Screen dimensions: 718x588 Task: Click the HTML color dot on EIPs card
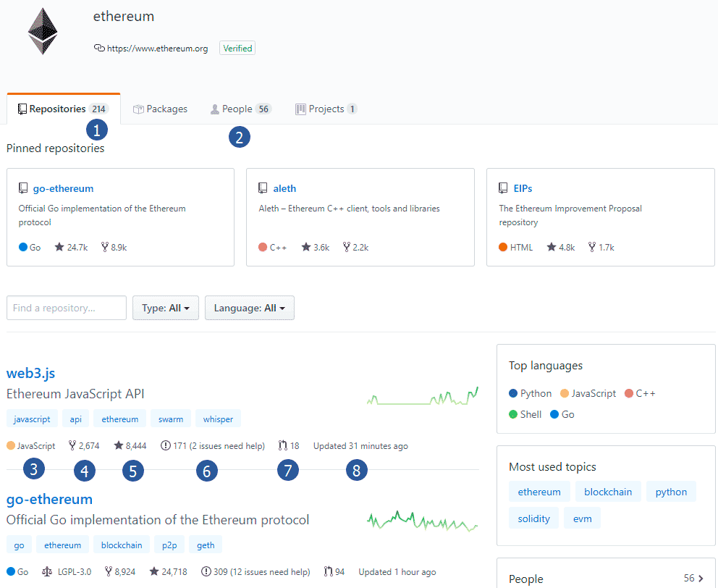pyautogui.click(x=503, y=247)
